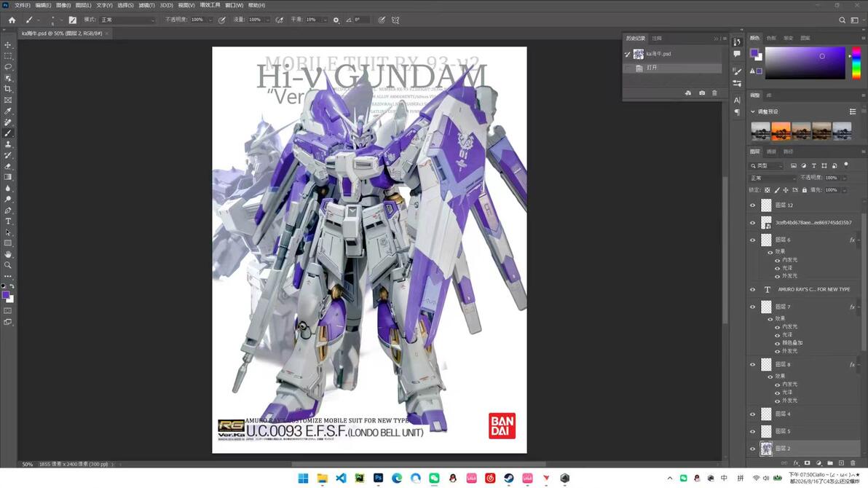Screen dimensions: 868x488
Task: Click the rainbow hue slider
Action: 856,63
